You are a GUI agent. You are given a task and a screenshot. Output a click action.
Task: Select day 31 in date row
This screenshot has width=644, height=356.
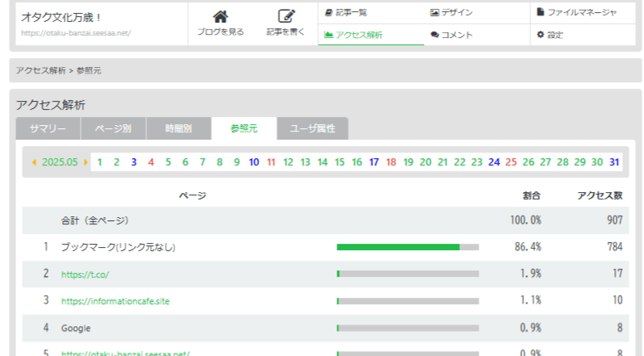(x=614, y=162)
